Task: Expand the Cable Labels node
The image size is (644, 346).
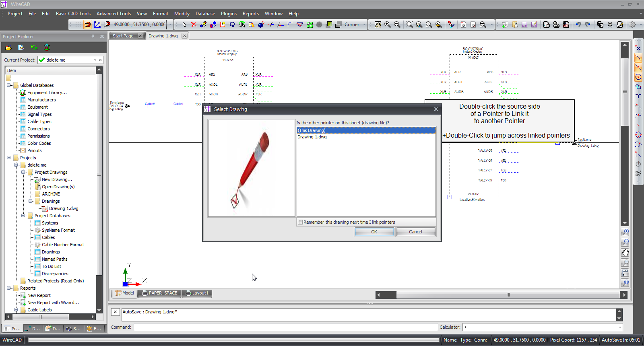Action: (x=16, y=310)
